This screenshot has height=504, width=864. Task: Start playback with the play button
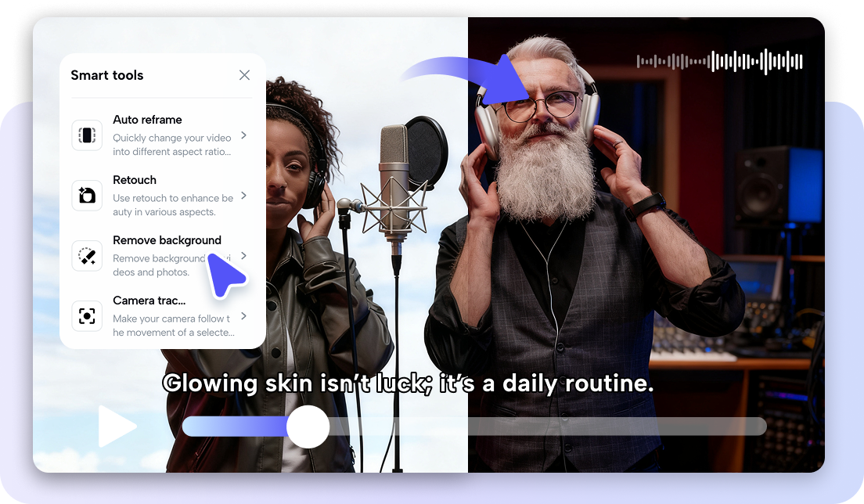pyautogui.click(x=118, y=426)
